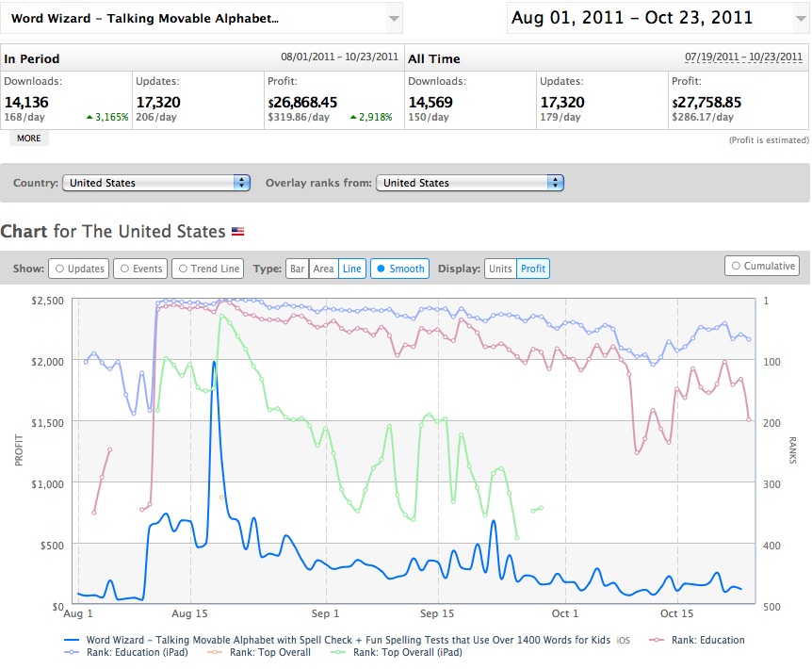Click the All Time profit $27,758.85
The width and height of the screenshot is (812, 669).
[x=706, y=102]
